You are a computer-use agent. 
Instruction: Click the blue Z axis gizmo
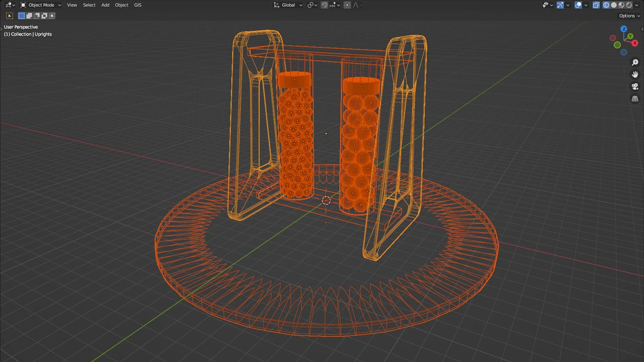(624, 29)
